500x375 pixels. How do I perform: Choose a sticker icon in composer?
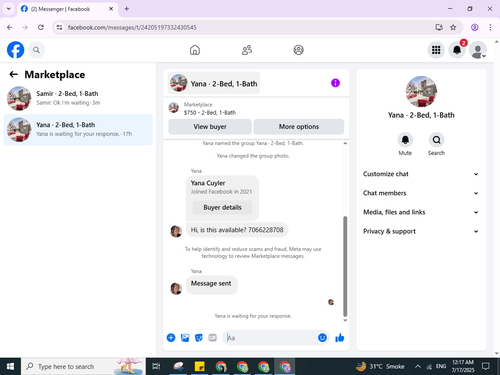[x=199, y=338]
